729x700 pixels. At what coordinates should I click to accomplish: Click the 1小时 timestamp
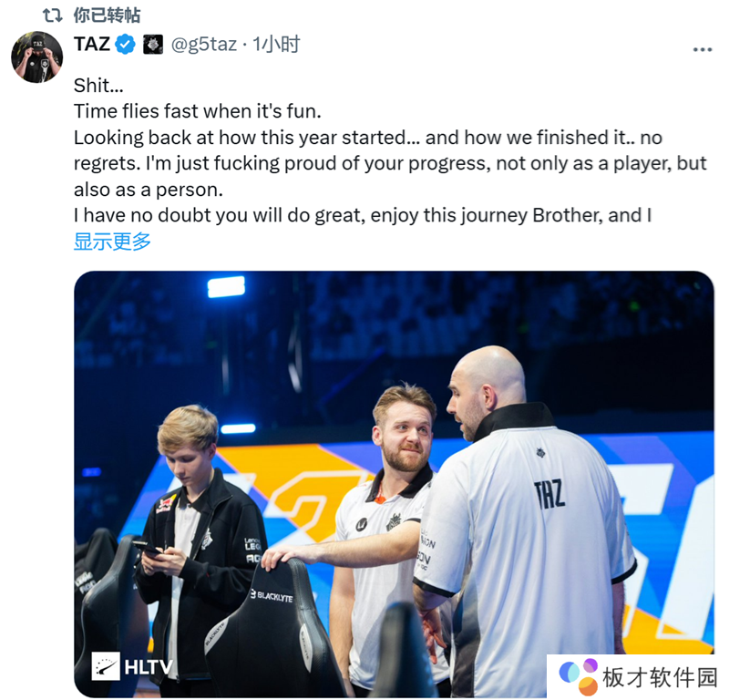point(276,45)
